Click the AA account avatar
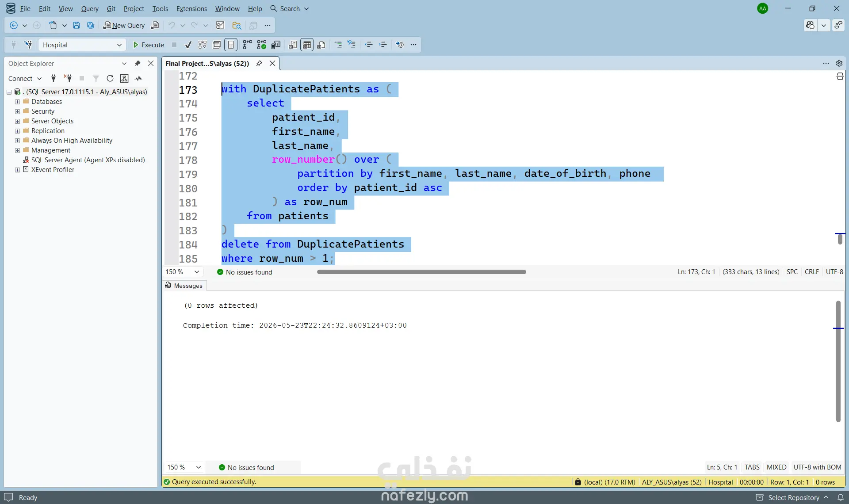 pyautogui.click(x=762, y=8)
